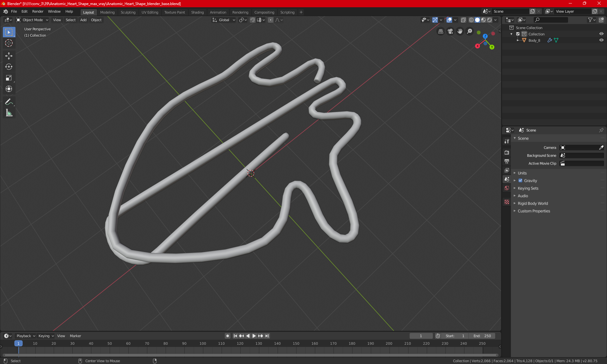Pin the Scene properties panel
The image size is (607, 364).
601,130
